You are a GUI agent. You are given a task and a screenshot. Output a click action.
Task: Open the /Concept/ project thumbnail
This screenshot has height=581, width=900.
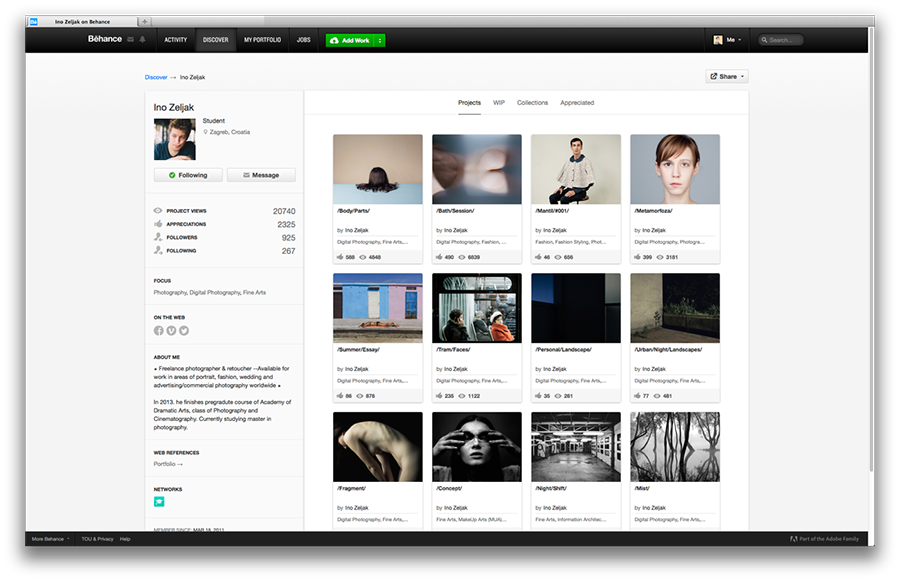(477, 447)
